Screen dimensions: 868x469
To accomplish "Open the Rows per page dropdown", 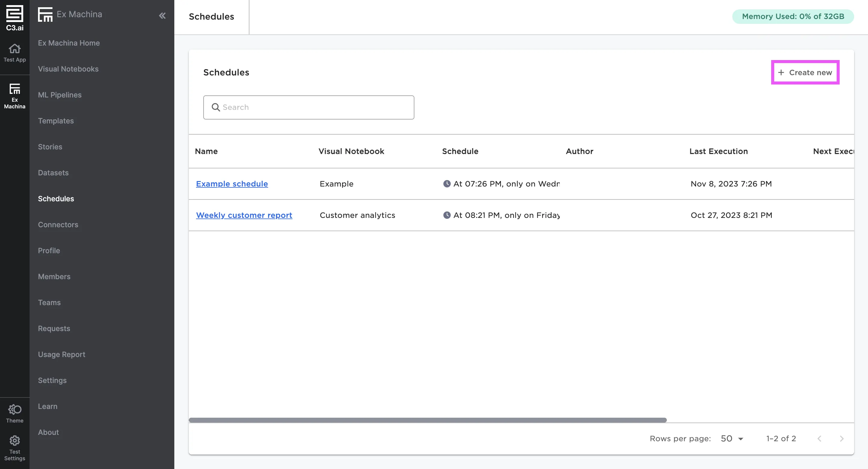I will click(x=732, y=438).
